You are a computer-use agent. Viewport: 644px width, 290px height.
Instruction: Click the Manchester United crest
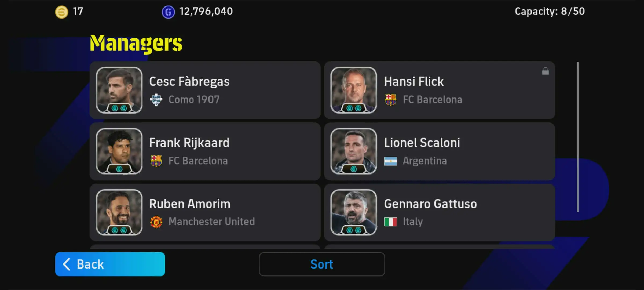tap(156, 222)
